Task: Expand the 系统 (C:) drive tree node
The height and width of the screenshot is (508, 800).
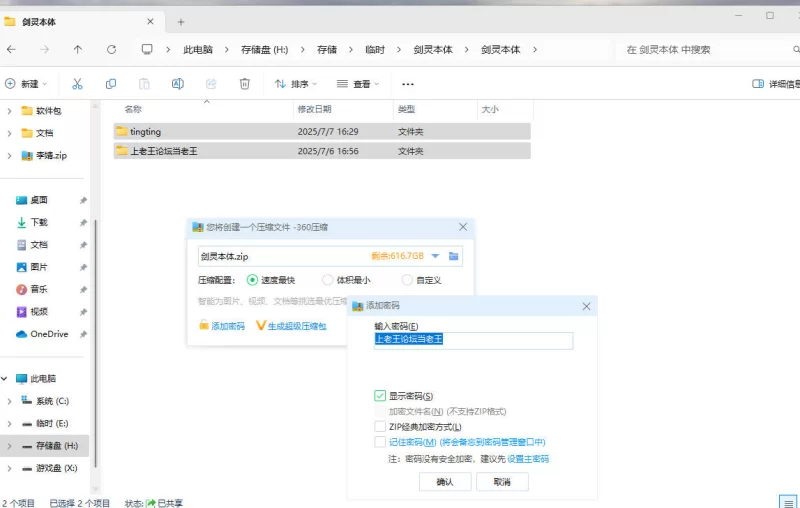Action: pyautogui.click(x=9, y=401)
